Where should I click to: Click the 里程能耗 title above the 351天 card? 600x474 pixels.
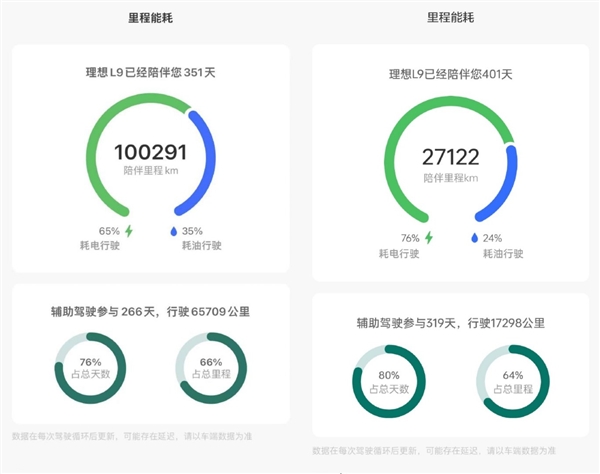click(x=150, y=17)
